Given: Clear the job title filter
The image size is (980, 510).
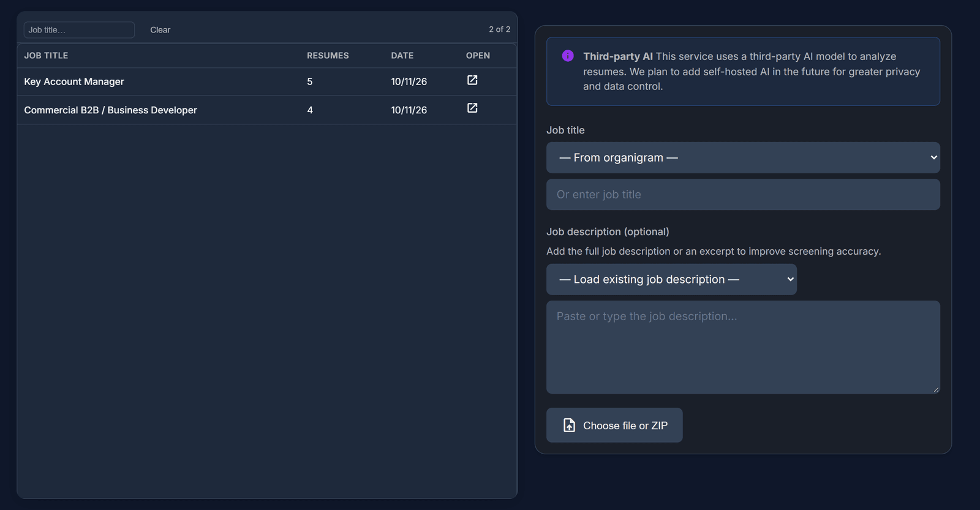Looking at the screenshot, I should (160, 30).
